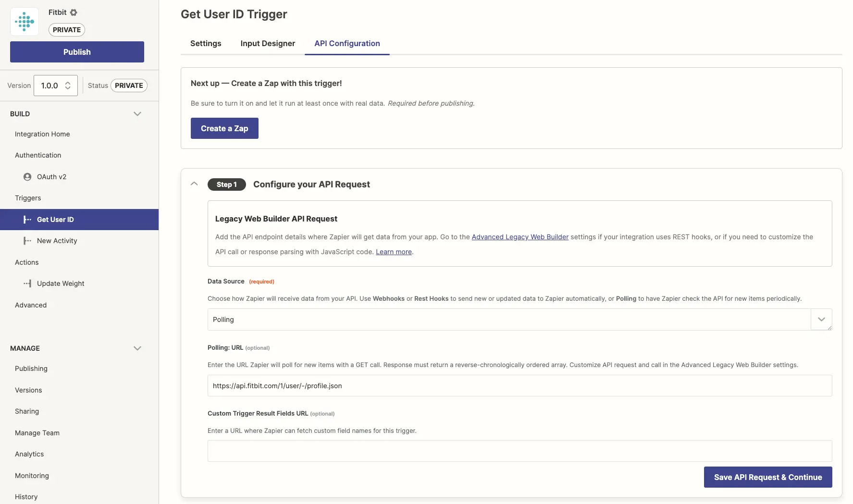Click the New Activity trigger icon
Viewport: 853px width, 504px height.
(27, 241)
